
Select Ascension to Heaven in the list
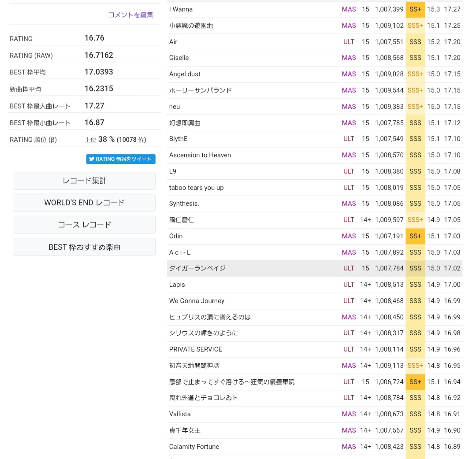200,155
